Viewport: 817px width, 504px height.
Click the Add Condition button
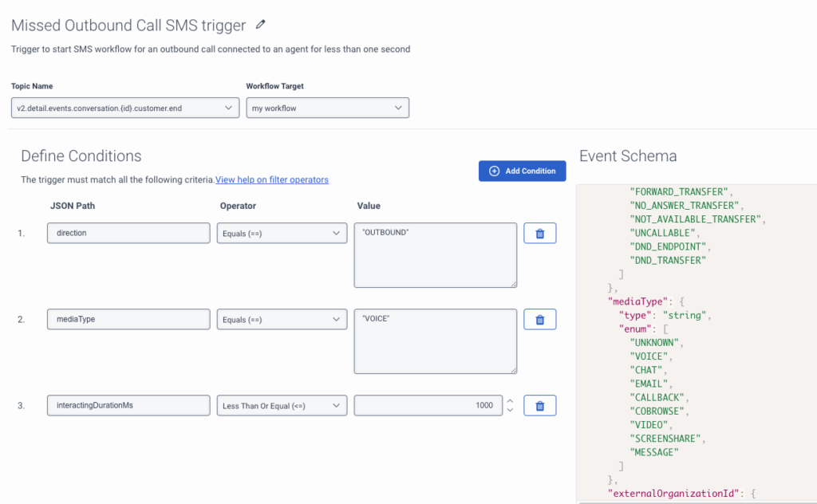tap(522, 171)
